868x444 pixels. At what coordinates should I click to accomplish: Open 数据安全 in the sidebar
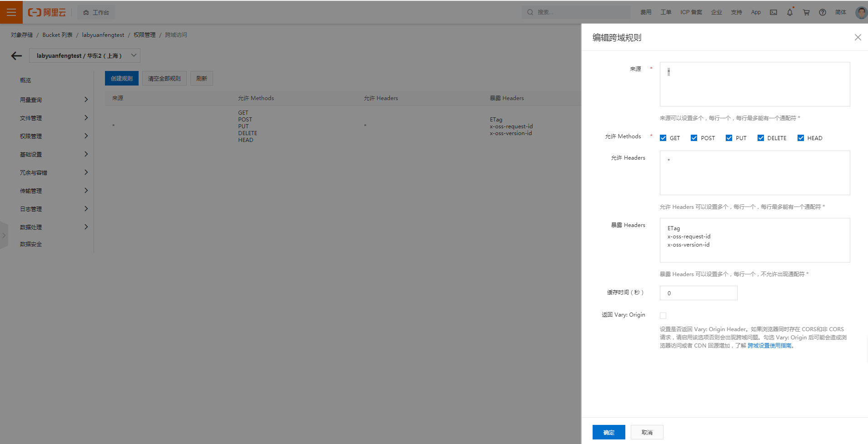(x=31, y=244)
